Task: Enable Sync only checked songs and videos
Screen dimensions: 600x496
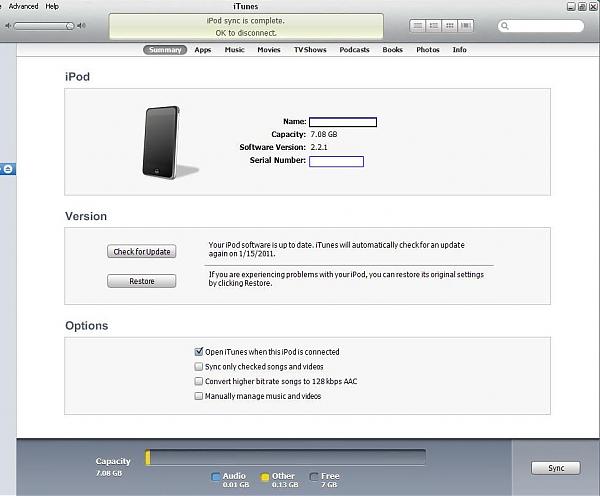Action: (x=199, y=367)
